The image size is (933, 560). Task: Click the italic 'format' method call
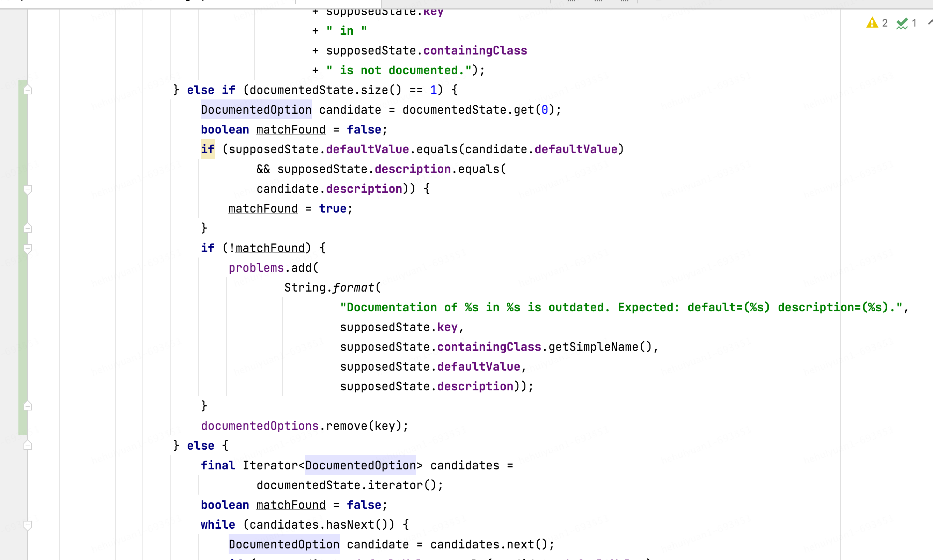coord(353,287)
